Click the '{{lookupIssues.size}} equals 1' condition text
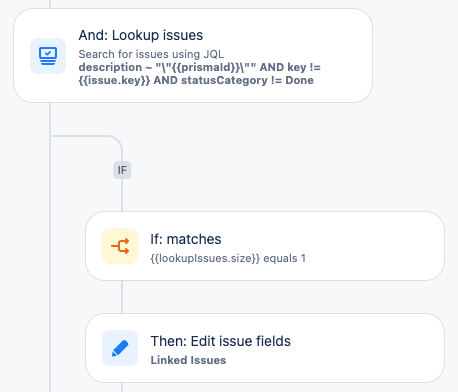Screen dimensions: 458x392 coord(228,258)
